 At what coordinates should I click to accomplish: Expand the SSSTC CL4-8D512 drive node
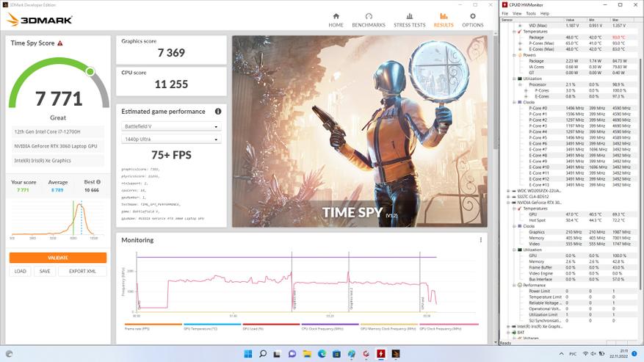click(x=508, y=197)
